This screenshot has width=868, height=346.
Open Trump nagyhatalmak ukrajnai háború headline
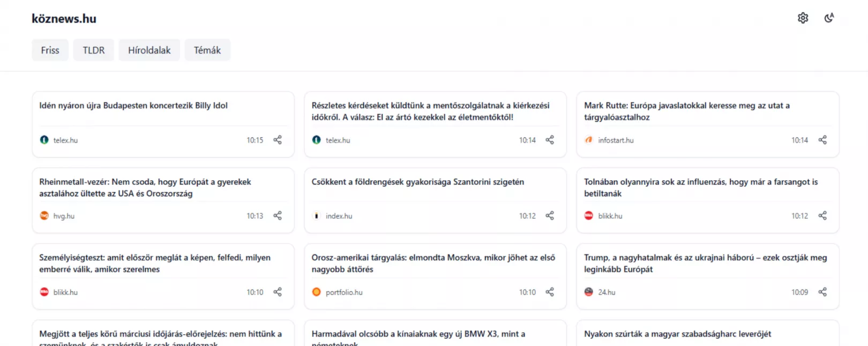pos(706,263)
